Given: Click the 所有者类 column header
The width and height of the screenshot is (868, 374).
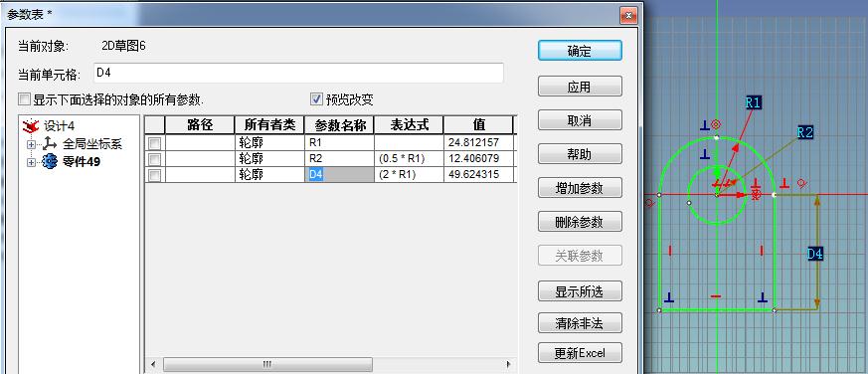Looking at the screenshot, I should coord(269,124).
